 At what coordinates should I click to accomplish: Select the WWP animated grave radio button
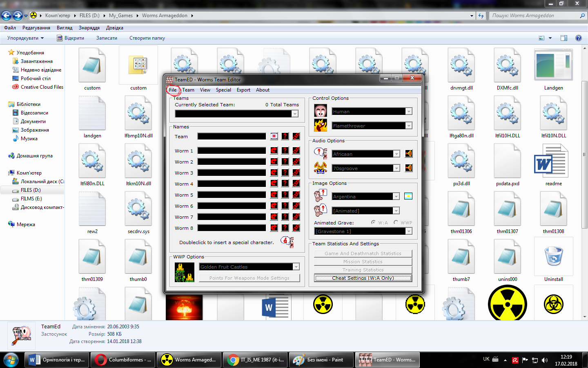[x=396, y=222]
